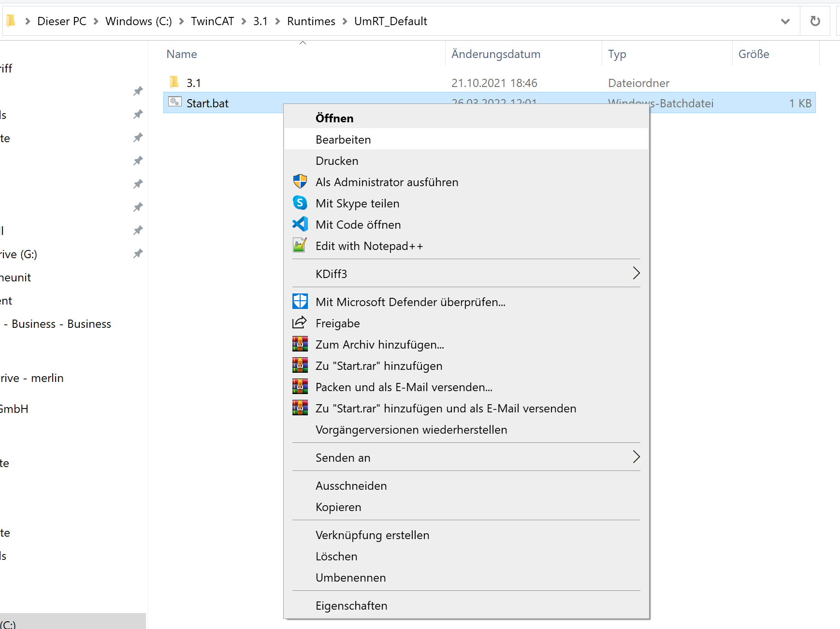Image resolution: width=840 pixels, height=629 pixels.
Task: Choose Zu "Start.rar" hinzufügen und als E-Mail versenden
Action: [466, 408]
